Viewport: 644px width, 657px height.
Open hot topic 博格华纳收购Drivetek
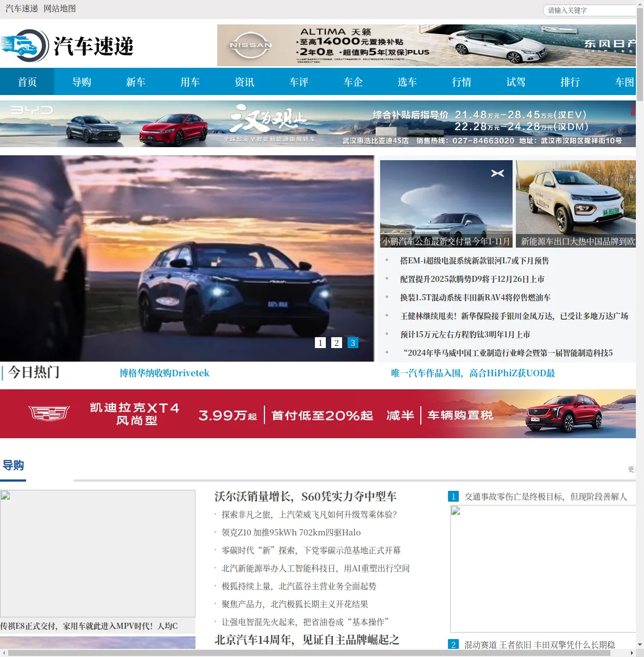pos(165,373)
